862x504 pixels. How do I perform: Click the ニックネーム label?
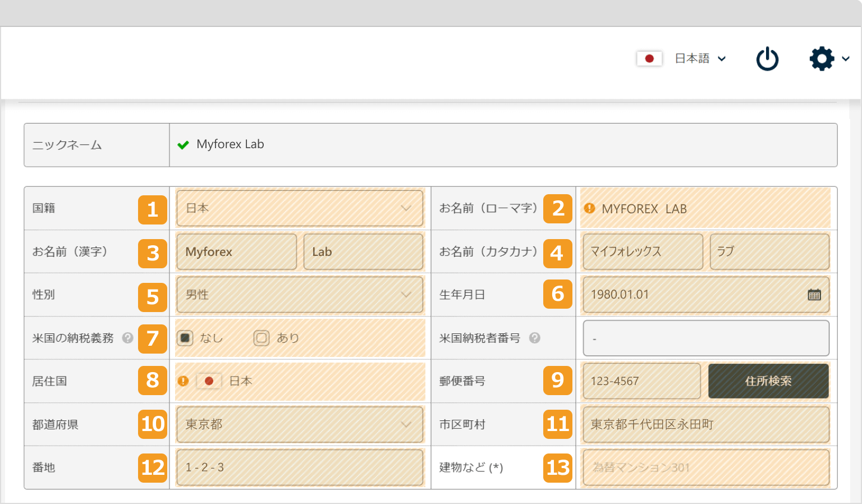point(67,145)
